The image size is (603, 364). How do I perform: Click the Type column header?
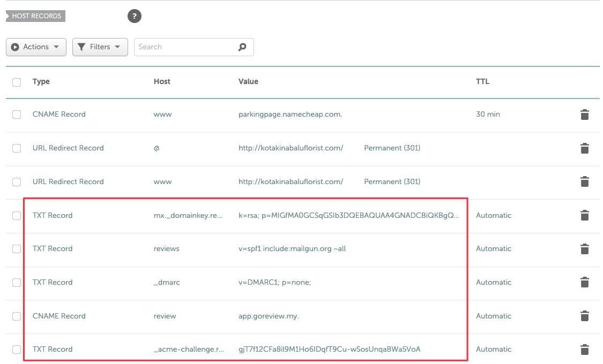41,82
